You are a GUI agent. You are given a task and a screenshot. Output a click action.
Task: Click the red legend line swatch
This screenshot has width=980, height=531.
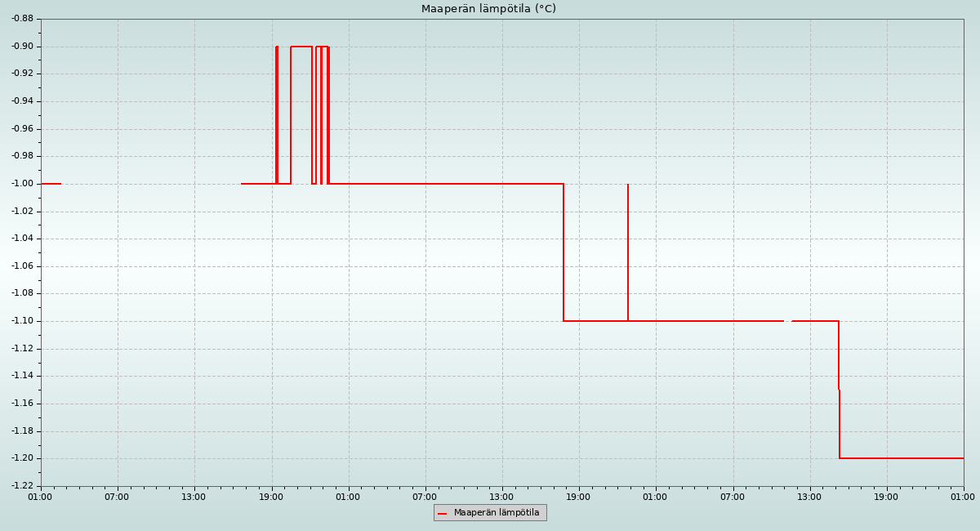(443, 513)
